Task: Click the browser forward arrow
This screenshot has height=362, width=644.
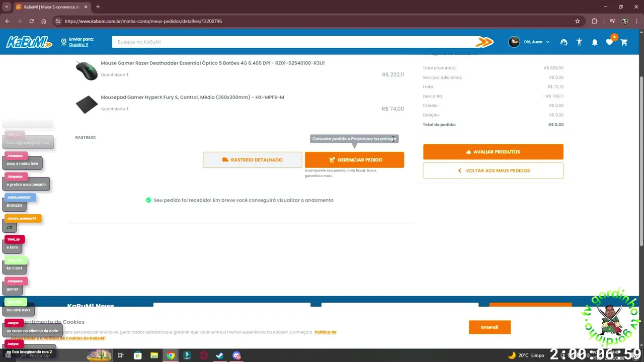Action: pyautogui.click(x=19, y=21)
